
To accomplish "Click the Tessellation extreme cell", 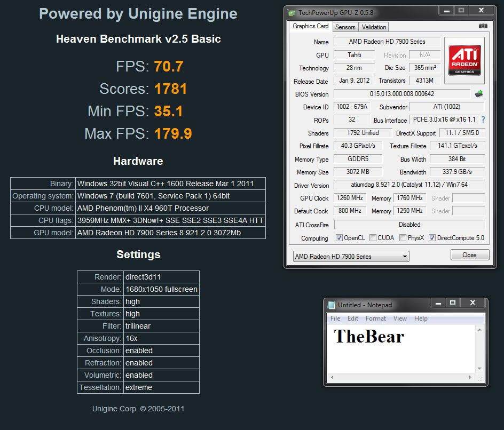I will tap(161, 387).
